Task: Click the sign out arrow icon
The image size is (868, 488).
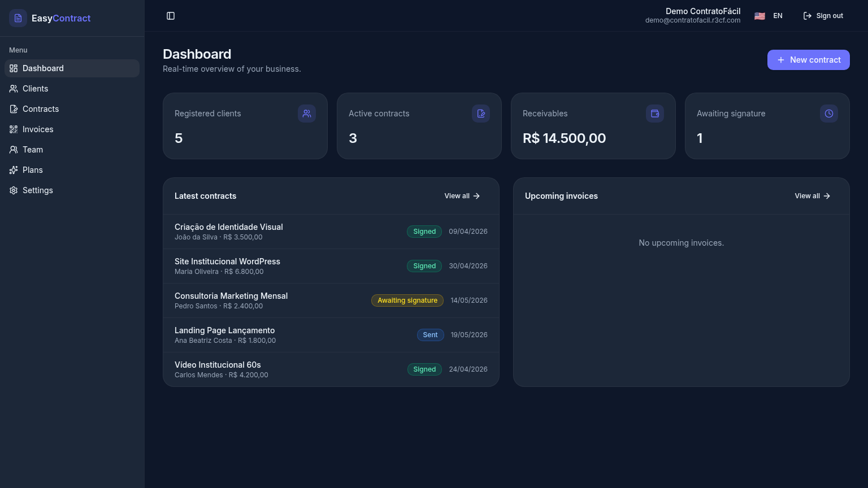Action: (x=808, y=16)
